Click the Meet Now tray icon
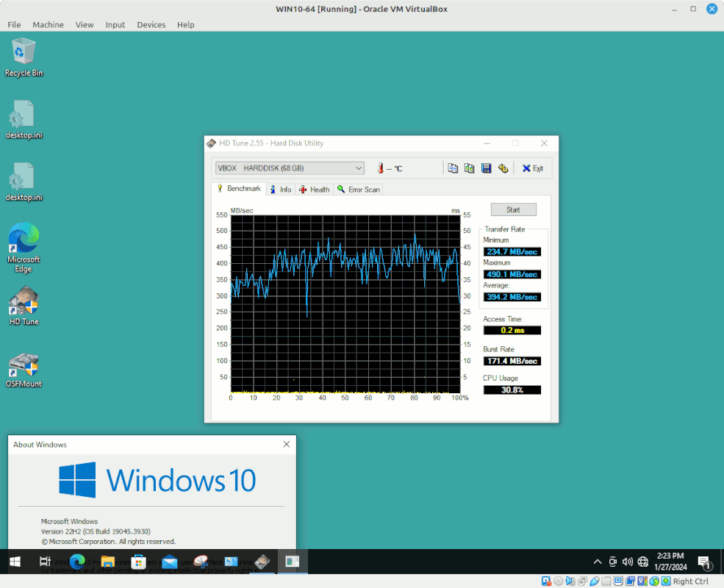Viewport: 724px width, 588px height. pyautogui.click(x=613, y=562)
